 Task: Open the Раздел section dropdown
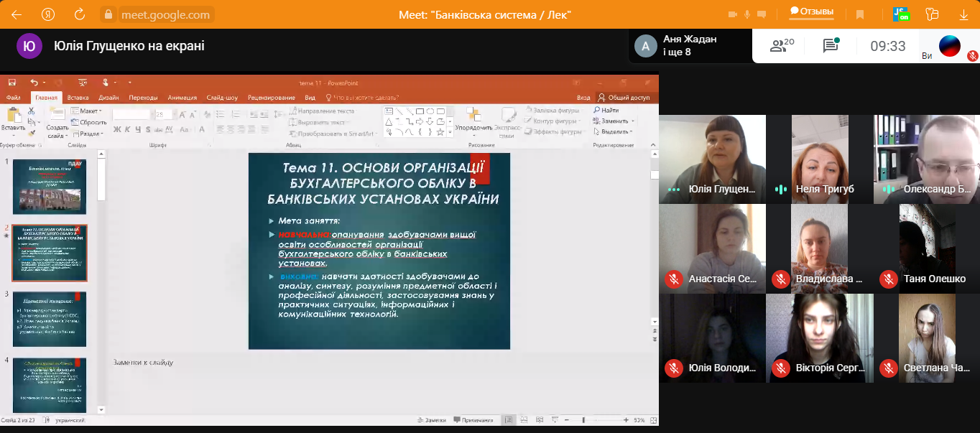pyautogui.click(x=88, y=134)
